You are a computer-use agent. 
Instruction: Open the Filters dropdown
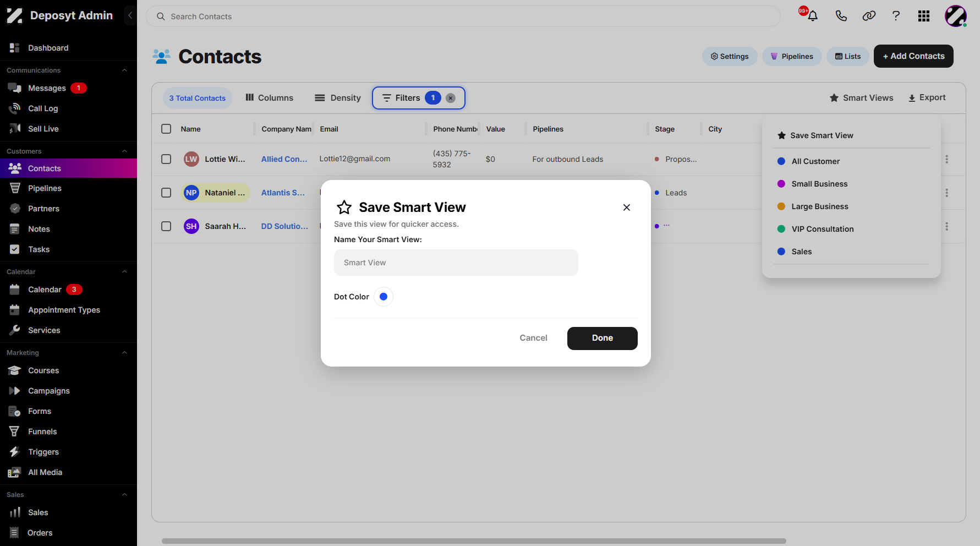pos(419,98)
